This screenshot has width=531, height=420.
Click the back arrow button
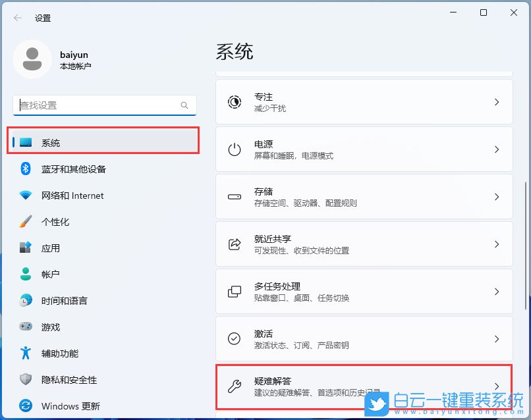click(x=17, y=18)
